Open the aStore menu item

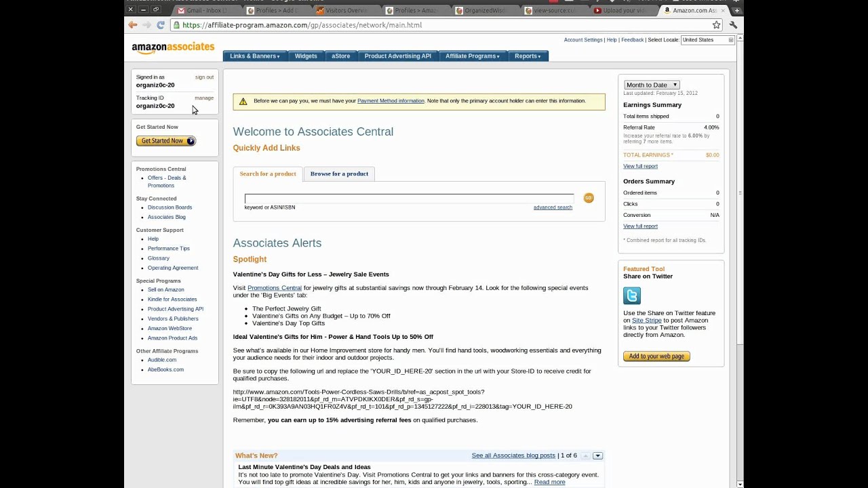tap(341, 56)
